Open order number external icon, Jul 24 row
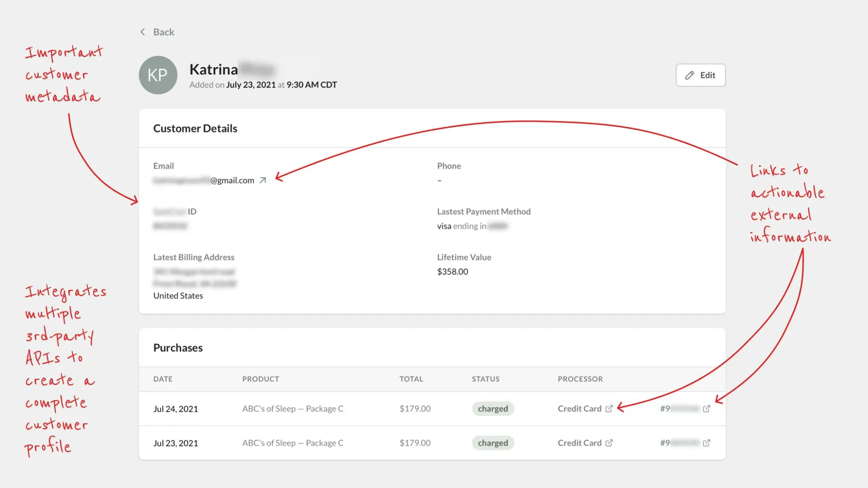The height and width of the screenshot is (488, 868). click(x=707, y=409)
